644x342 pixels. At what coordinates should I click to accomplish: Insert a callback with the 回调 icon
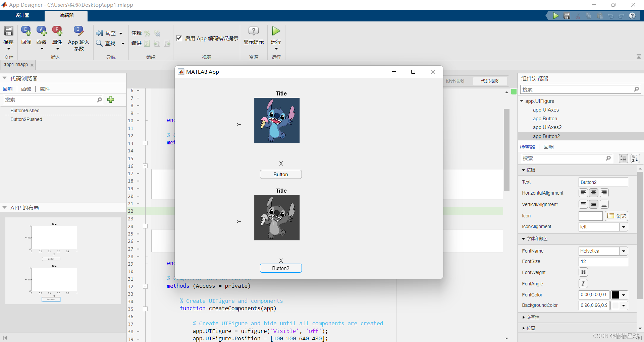[26, 31]
